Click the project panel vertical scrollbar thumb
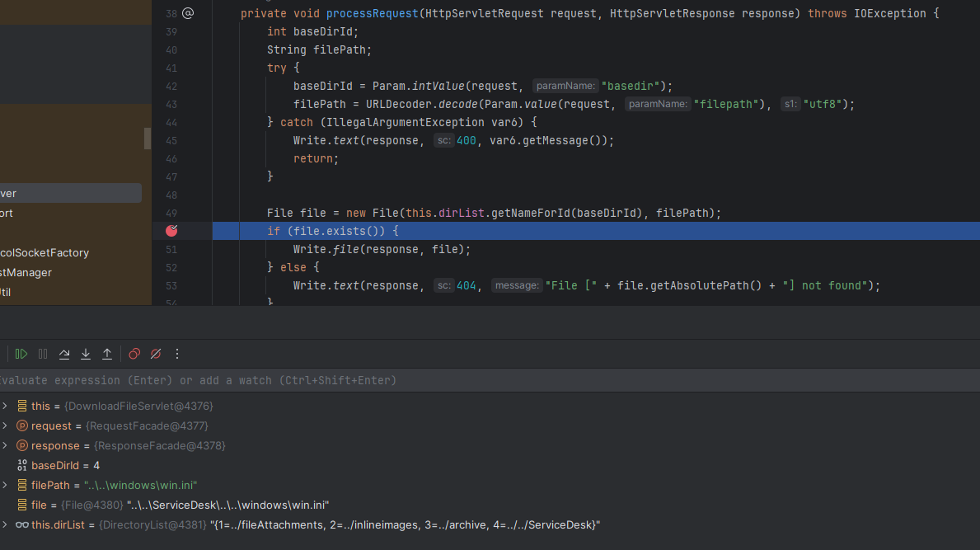980x550 pixels. 148,139
